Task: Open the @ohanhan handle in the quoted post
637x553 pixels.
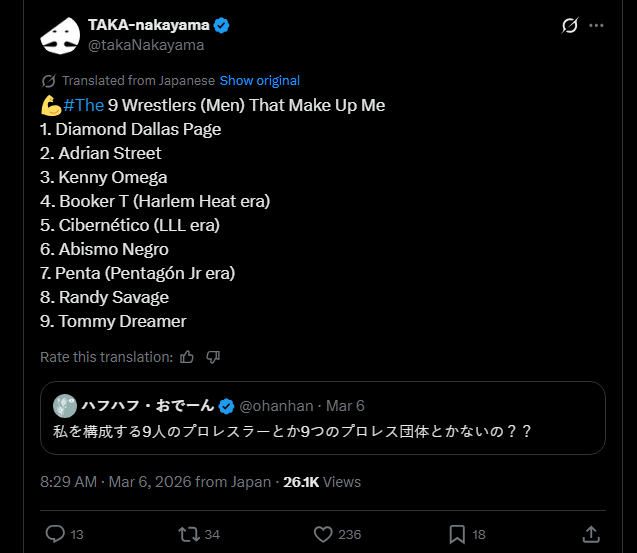Action: click(x=276, y=405)
